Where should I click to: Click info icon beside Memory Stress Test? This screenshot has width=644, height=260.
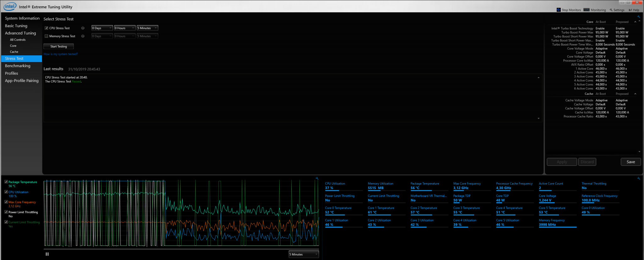click(x=83, y=36)
